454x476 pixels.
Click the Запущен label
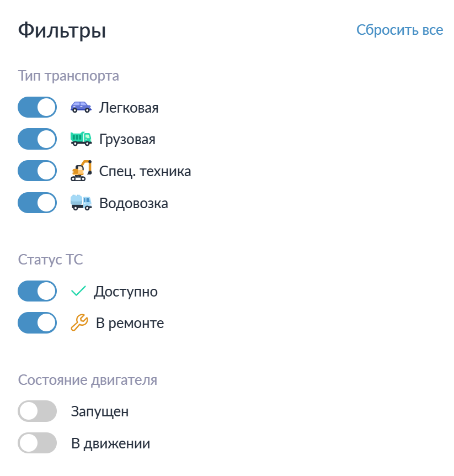coord(100,411)
